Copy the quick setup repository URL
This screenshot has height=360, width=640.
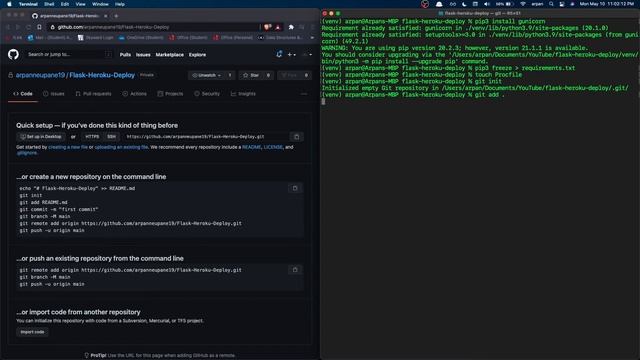297,137
